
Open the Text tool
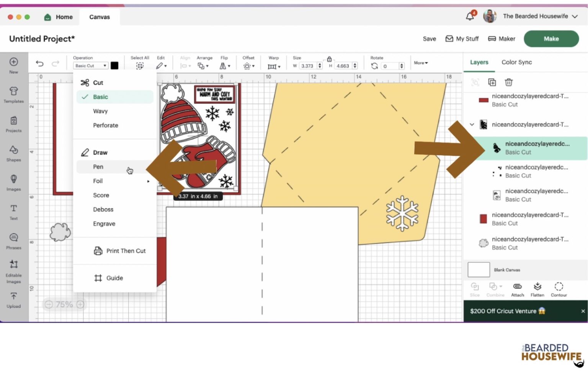pyautogui.click(x=14, y=212)
